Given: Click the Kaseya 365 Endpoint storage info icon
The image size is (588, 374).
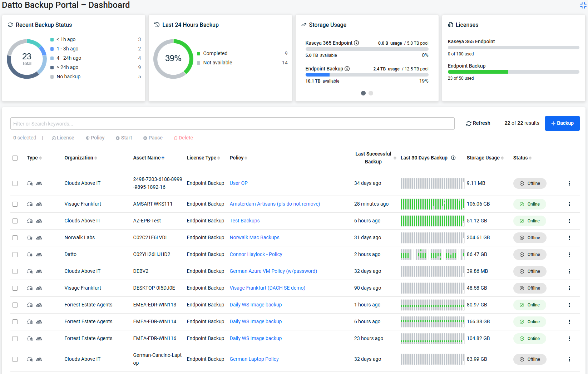Looking at the screenshot, I should [356, 43].
